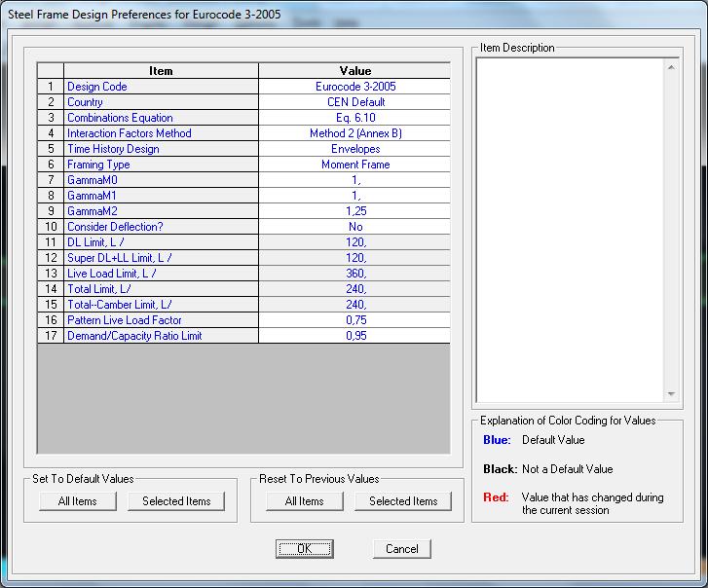708x588 pixels.
Task: Open the Envelopes value cell
Action: (x=354, y=149)
